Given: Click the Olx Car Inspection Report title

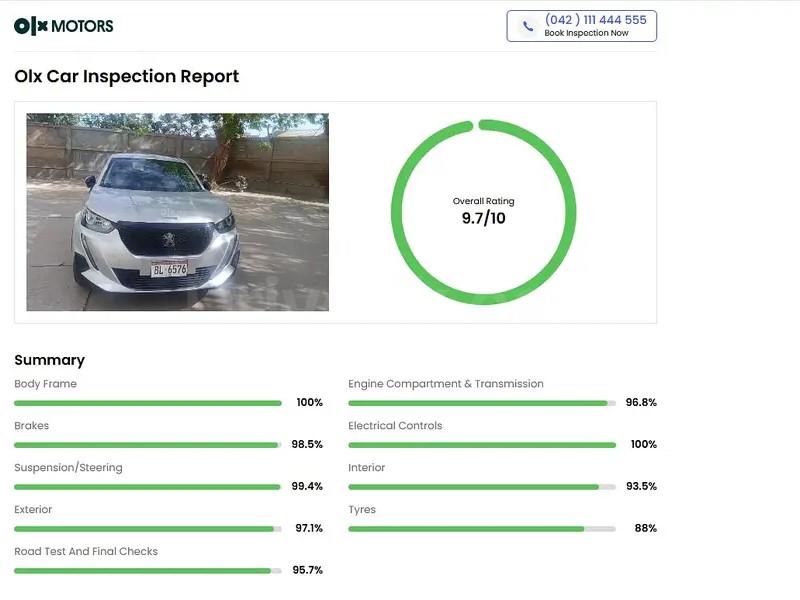Looking at the screenshot, I should tap(126, 76).
